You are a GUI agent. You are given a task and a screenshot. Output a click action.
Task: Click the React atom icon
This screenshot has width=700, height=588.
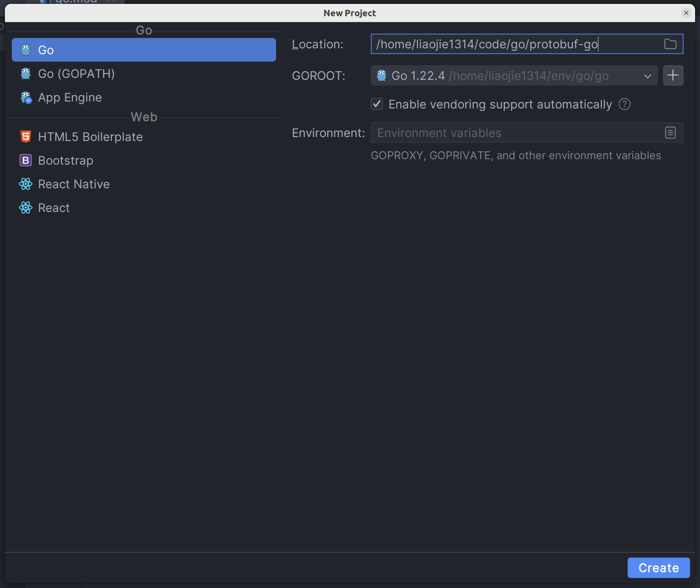pos(26,208)
